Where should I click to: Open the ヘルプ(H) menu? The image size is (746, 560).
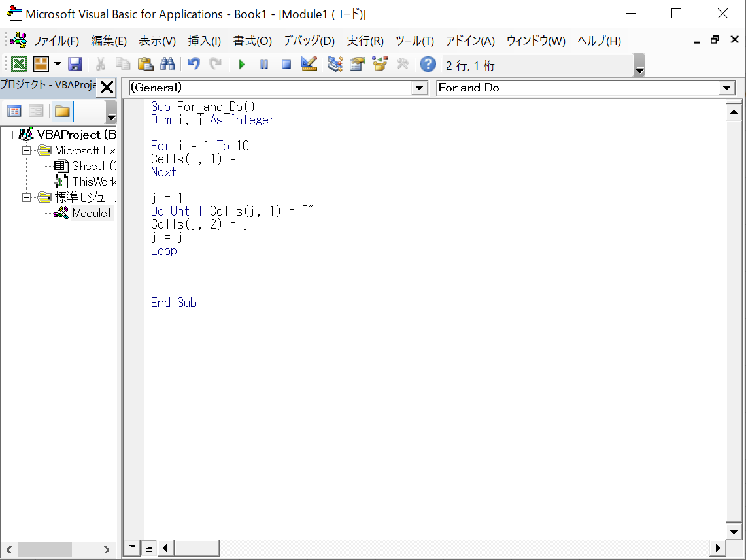coord(599,41)
